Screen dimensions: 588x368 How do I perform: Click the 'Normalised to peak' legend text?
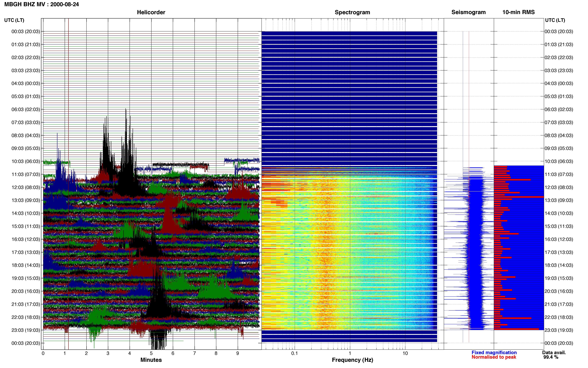click(494, 357)
